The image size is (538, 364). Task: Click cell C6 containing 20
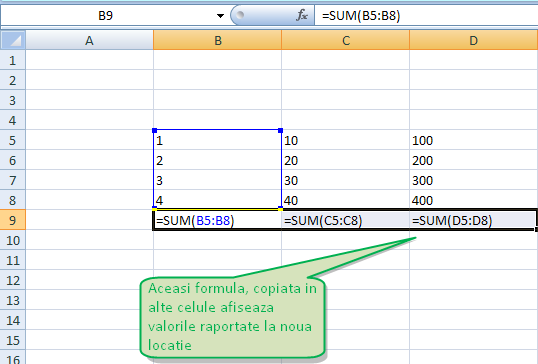346,160
